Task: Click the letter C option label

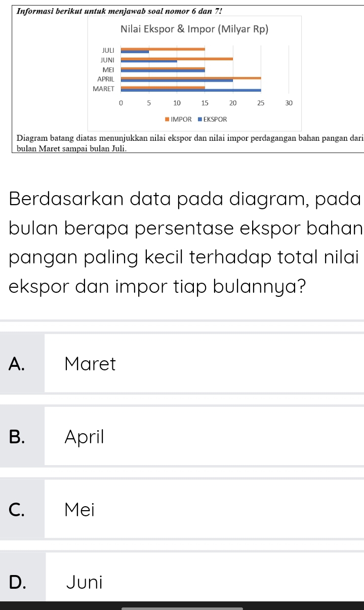Action: pyautogui.click(x=18, y=509)
